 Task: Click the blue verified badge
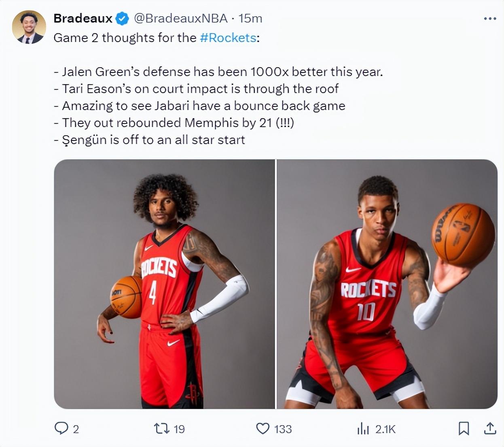(x=122, y=19)
